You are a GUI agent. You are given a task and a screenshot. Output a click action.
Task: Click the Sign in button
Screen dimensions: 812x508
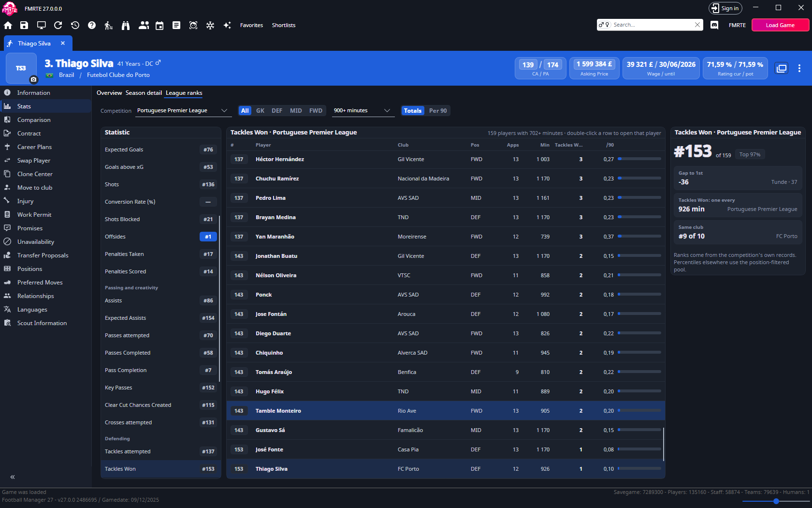(725, 8)
